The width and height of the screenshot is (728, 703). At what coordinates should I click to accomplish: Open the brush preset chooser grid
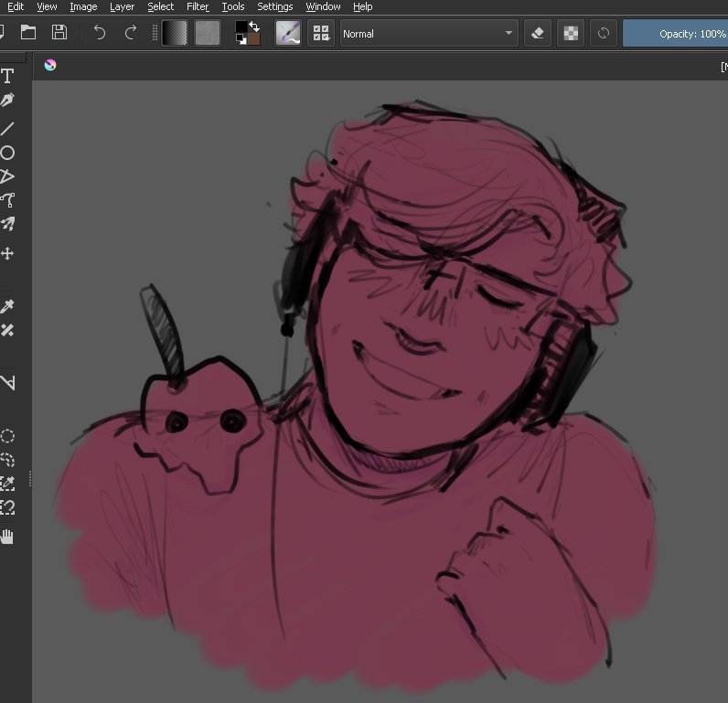(321, 34)
